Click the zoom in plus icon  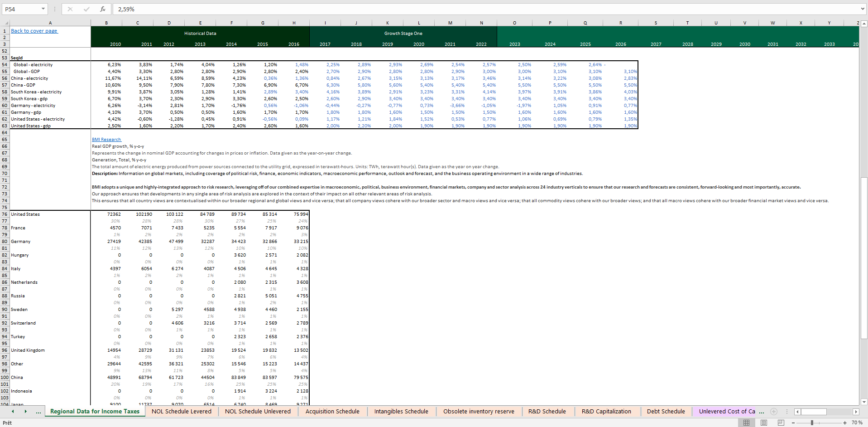pos(845,422)
